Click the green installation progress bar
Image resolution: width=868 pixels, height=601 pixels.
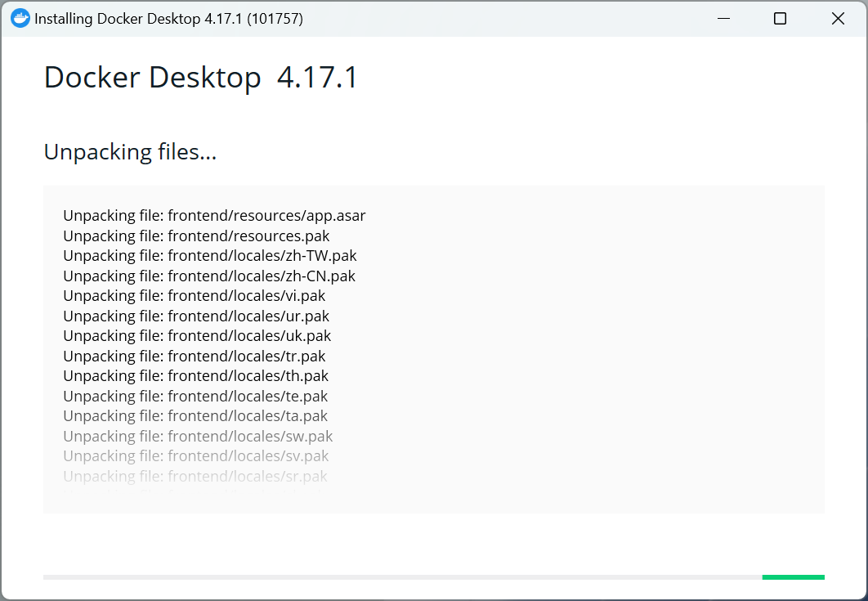tap(794, 577)
